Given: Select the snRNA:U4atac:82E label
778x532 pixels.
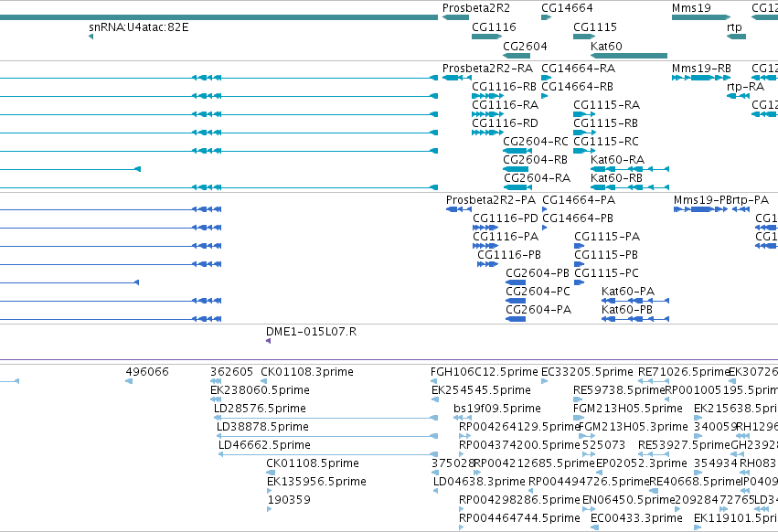Looking at the screenshot, I should (138, 27).
